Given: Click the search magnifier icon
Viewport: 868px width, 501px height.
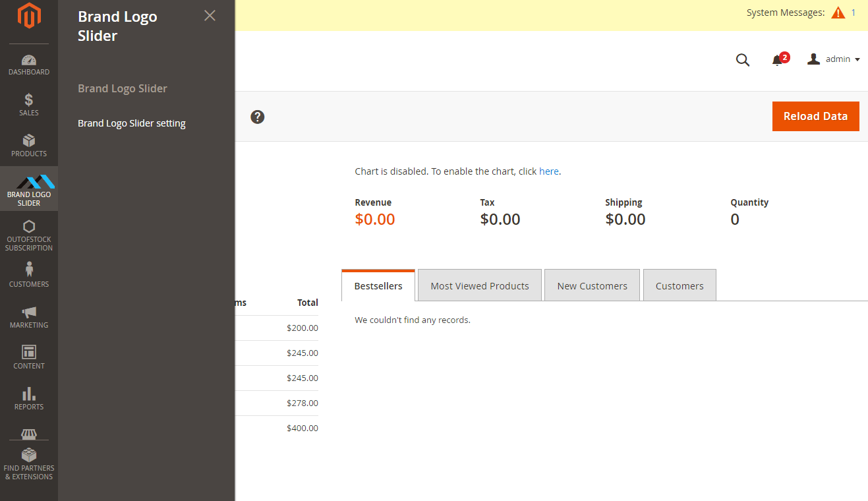Looking at the screenshot, I should tap(742, 60).
